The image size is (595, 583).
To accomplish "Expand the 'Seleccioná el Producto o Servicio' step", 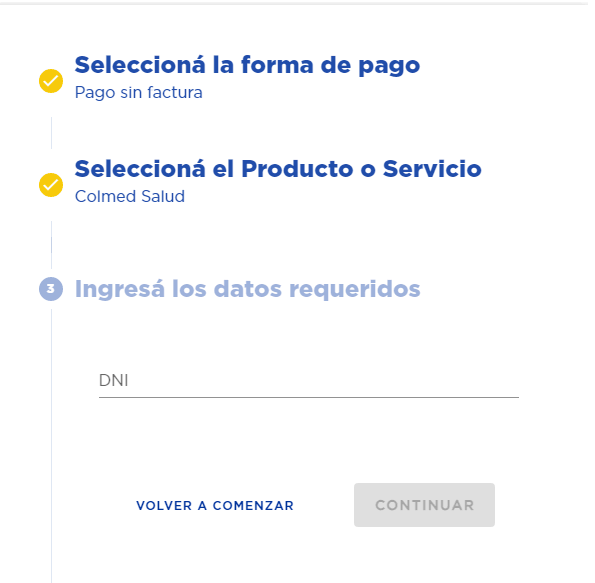I will 278,169.
